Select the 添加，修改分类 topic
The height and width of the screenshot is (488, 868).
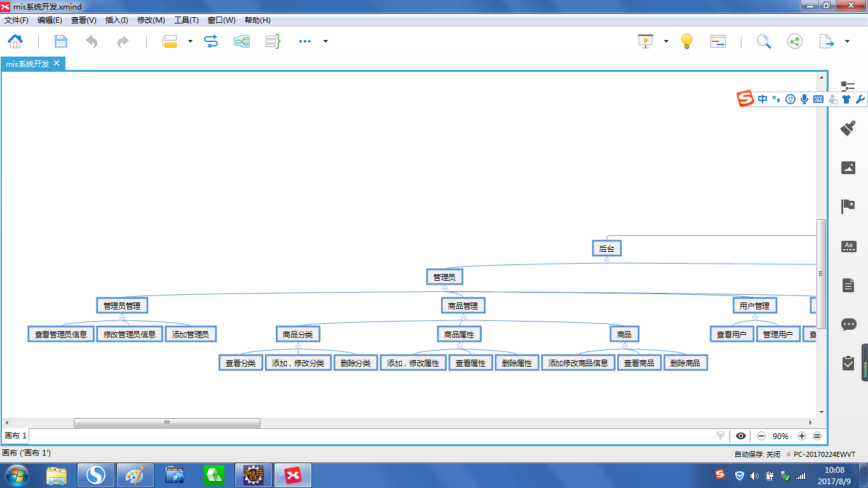(298, 363)
